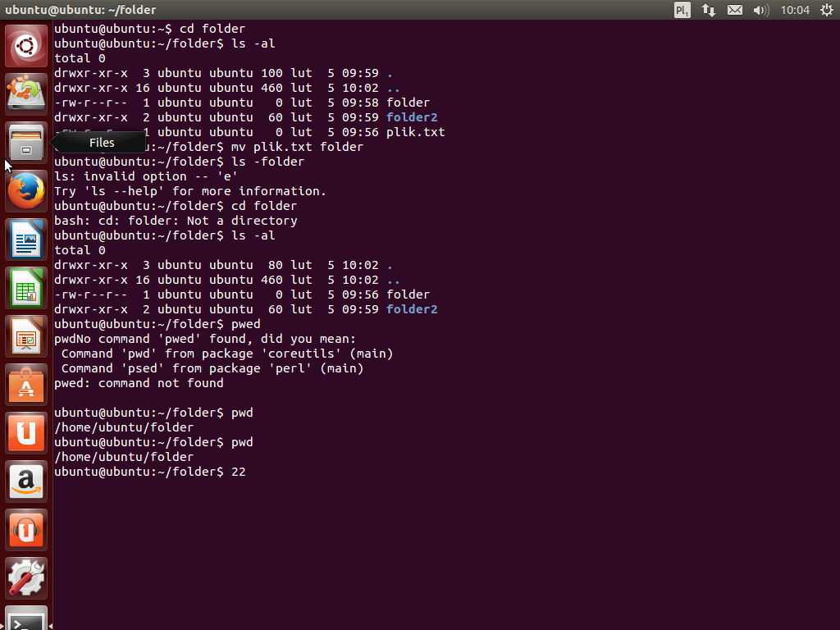Open System Settings gear and wrench
The width and height of the screenshot is (840, 630).
(27, 578)
